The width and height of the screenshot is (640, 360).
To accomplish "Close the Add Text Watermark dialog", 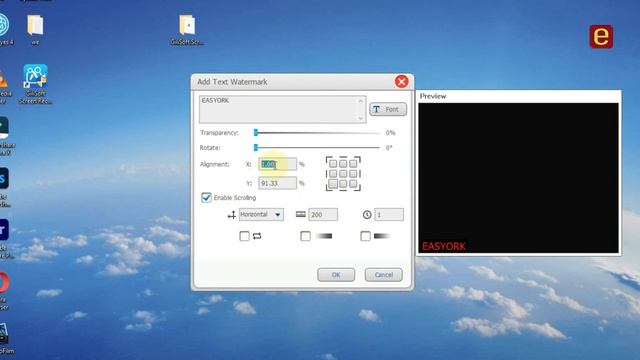I will [402, 82].
